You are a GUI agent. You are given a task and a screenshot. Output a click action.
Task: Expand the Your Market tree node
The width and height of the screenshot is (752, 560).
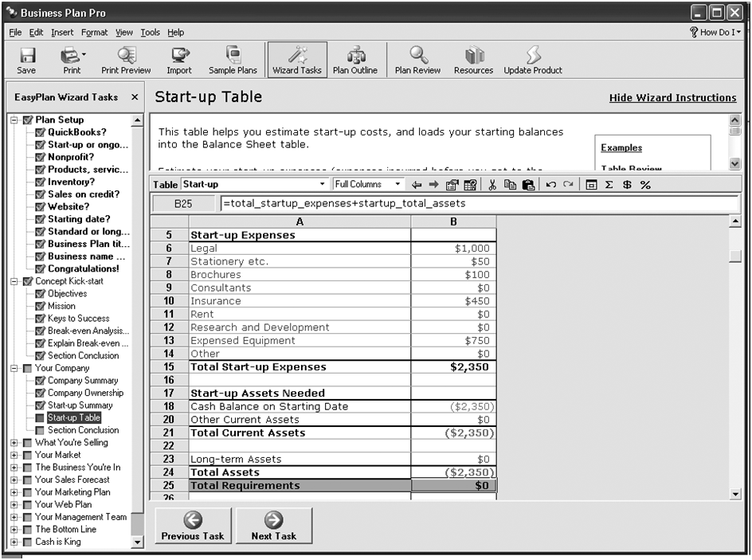click(x=14, y=455)
